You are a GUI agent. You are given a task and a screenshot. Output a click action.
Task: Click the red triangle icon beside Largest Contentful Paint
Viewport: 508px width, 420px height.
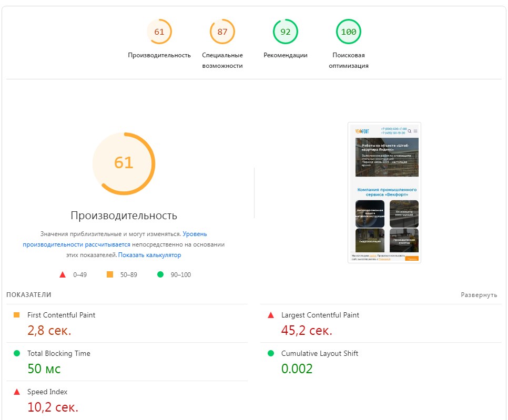click(x=270, y=315)
